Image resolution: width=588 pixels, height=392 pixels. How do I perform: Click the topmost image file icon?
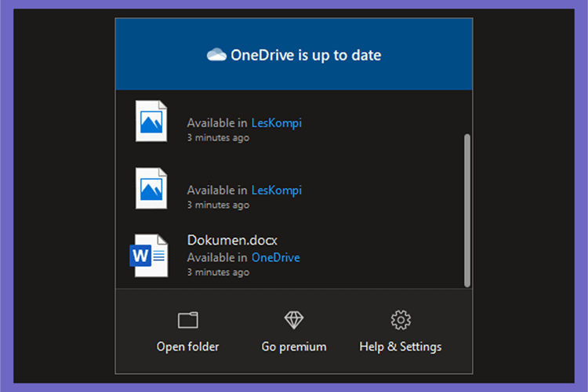coord(151,122)
